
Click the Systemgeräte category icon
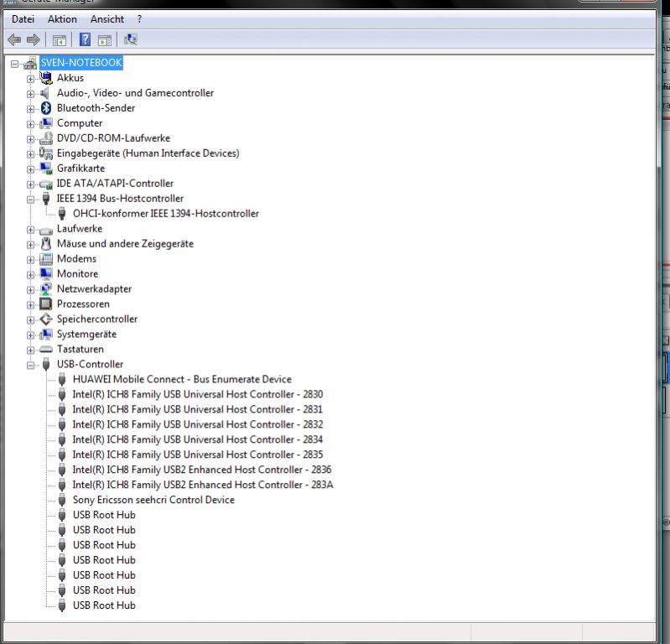46,335
